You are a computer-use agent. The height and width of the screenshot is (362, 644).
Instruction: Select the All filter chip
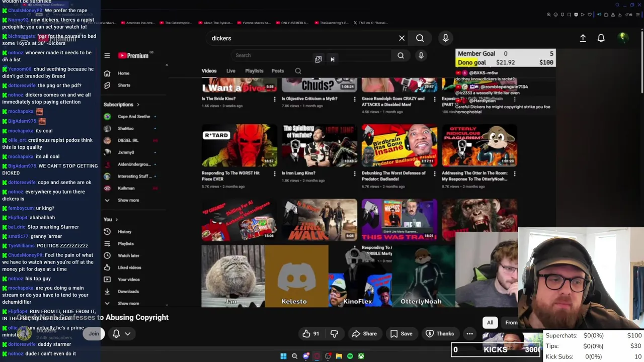coord(490,323)
